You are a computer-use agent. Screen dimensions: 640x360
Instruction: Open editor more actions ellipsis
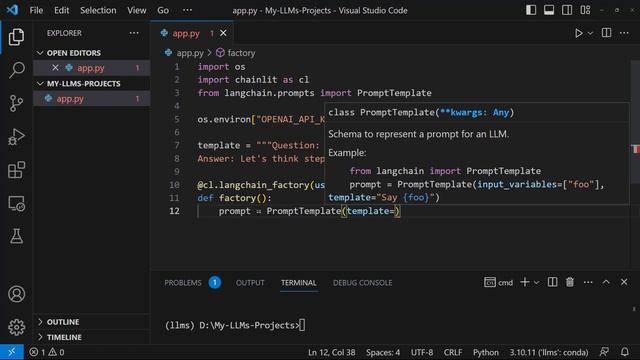point(624,33)
